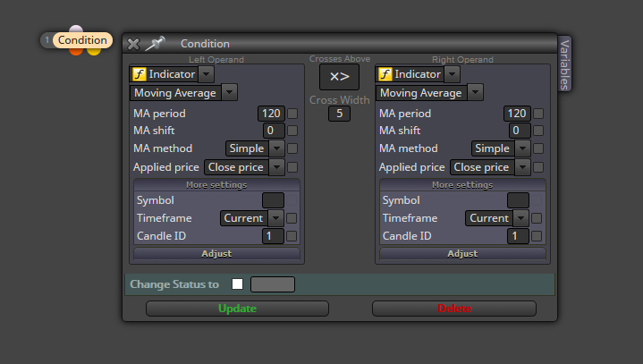Toggle right MA shift checkbox
The width and height of the screenshot is (643, 364).
pyautogui.click(x=538, y=131)
